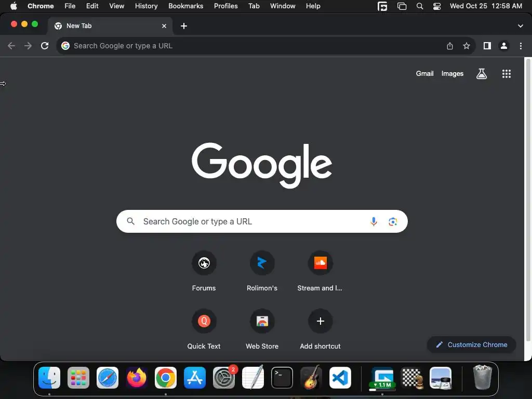Expand the tab search chevron
Viewport: 532px width, 399px height.
521,26
